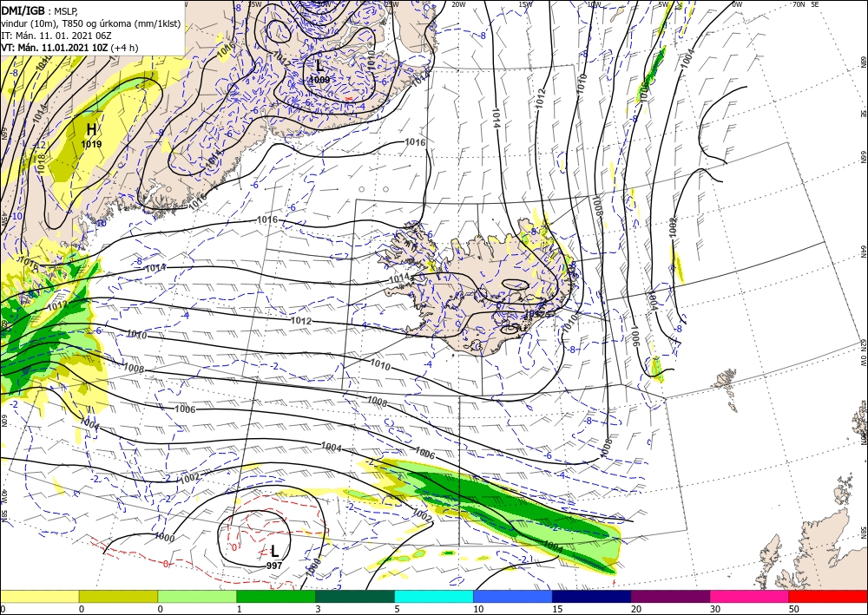The image size is (868, 615).
Task: Click the '-12' temperature contour label
Action: pos(39,145)
